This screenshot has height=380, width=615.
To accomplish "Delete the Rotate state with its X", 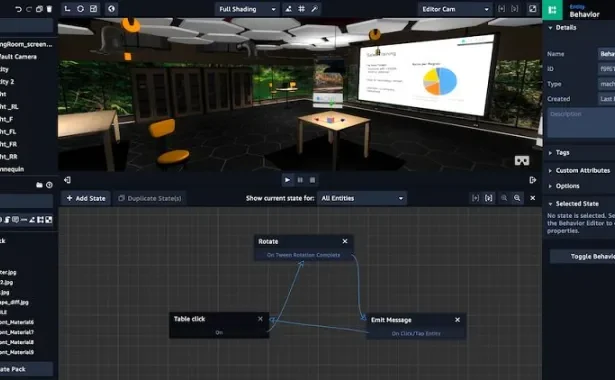I will pos(345,242).
